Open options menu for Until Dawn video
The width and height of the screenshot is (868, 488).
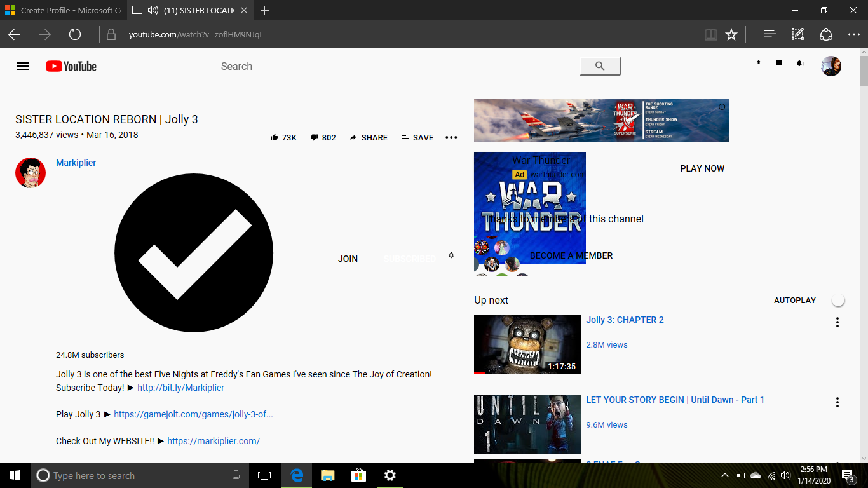(837, 402)
